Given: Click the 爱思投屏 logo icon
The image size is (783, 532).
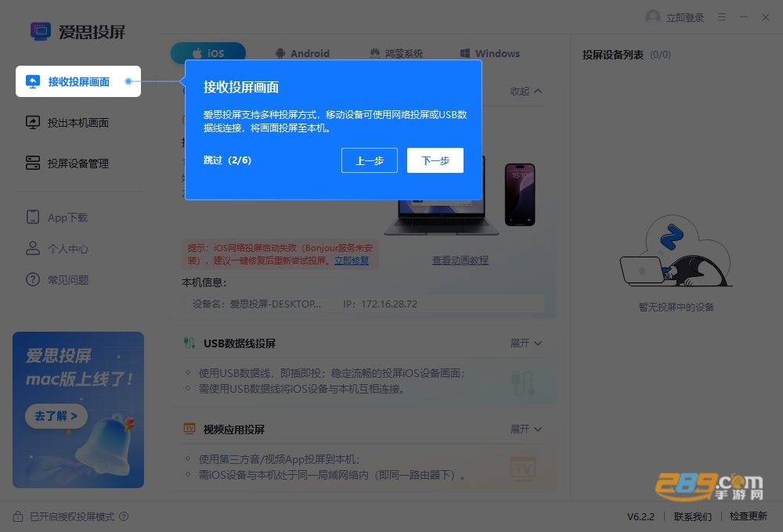Looking at the screenshot, I should click(x=41, y=31).
